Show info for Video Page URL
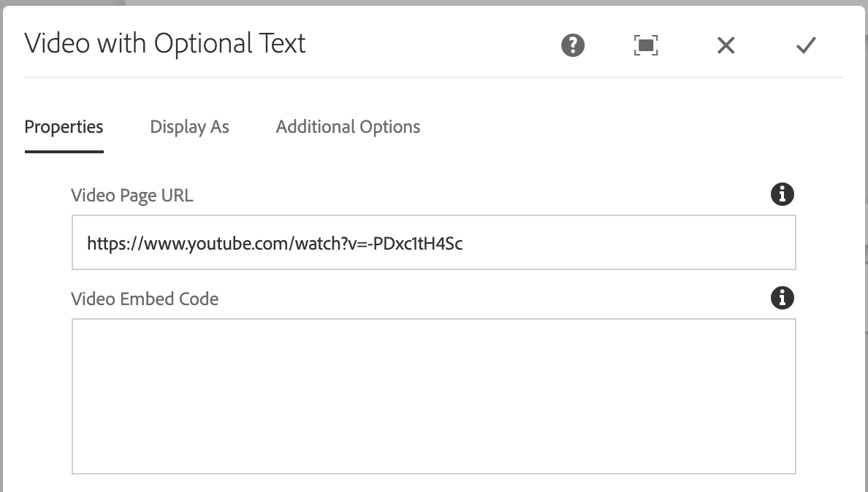Screen dimensions: 868x492 (783, 194)
